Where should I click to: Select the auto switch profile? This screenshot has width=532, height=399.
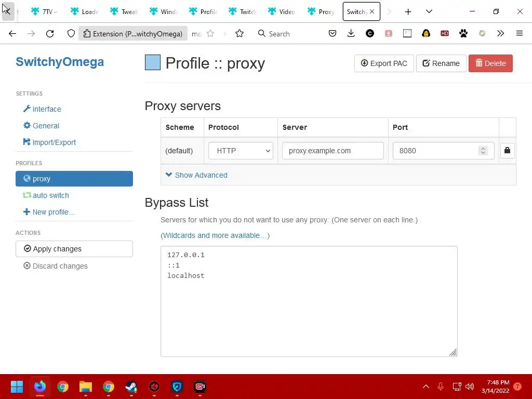pyautogui.click(x=46, y=195)
